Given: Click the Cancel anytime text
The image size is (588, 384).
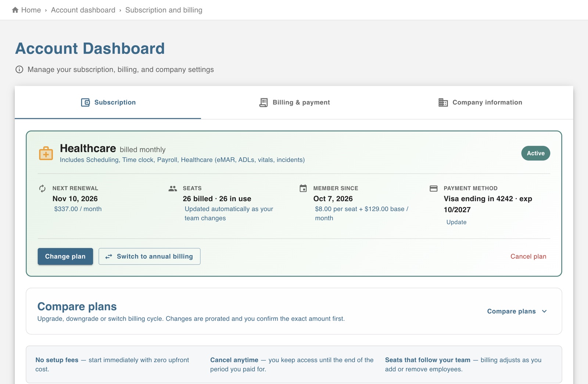Looking at the screenshot, I should pyautogui.click(x=234, y=360).
